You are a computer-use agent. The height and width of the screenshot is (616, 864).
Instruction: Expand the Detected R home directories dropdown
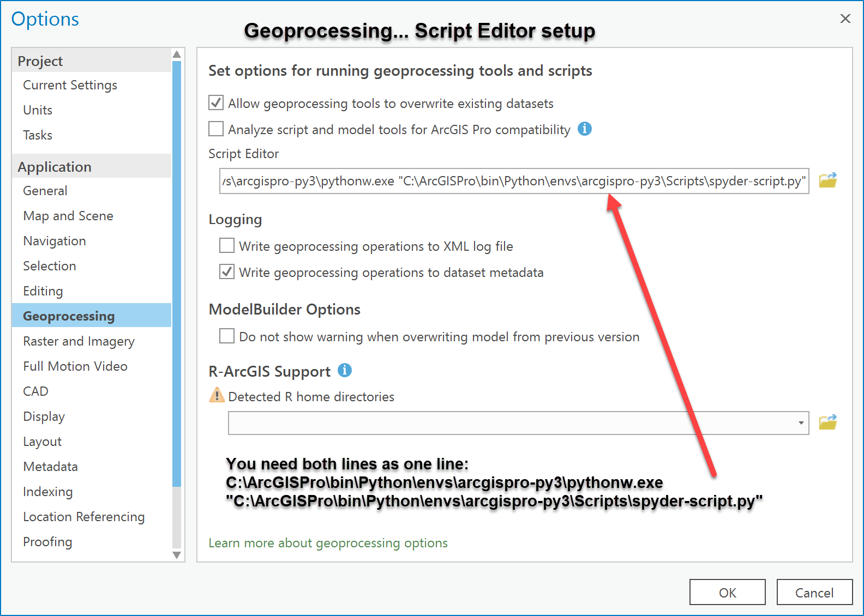[801, 423]
